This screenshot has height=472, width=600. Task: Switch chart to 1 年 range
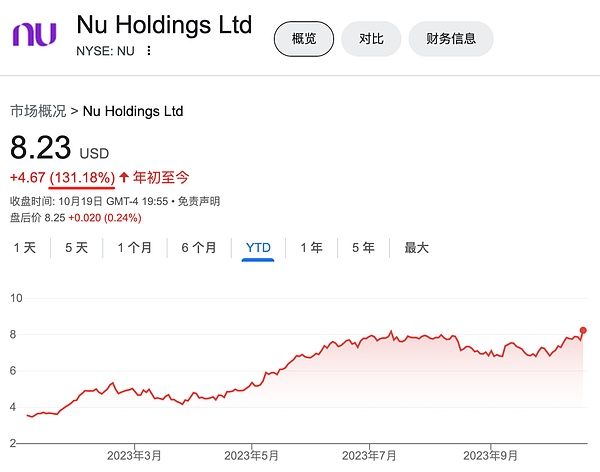(311, 247)
